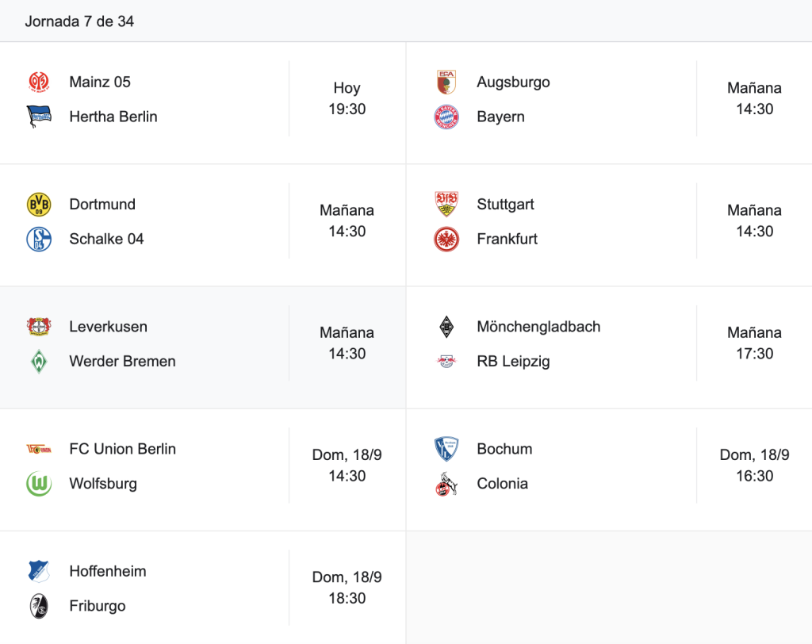
Task: Click the Hertha Berlin flag logo
Action: [x=39, y=117]
